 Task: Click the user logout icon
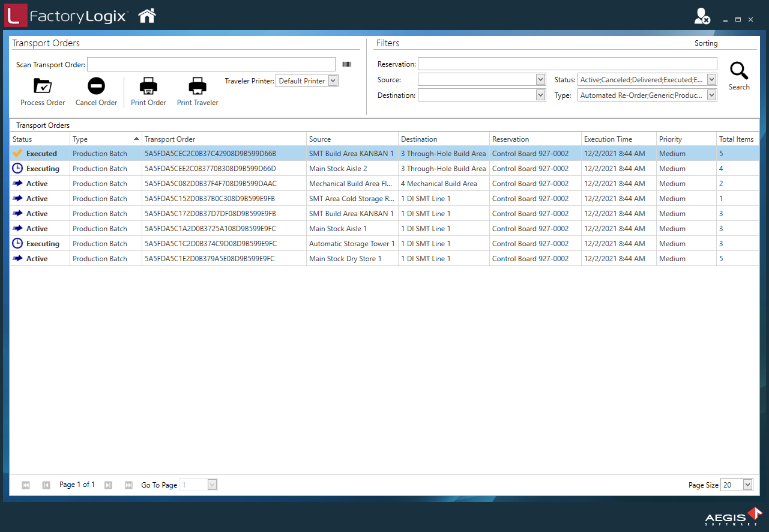(x=701, y=17)
